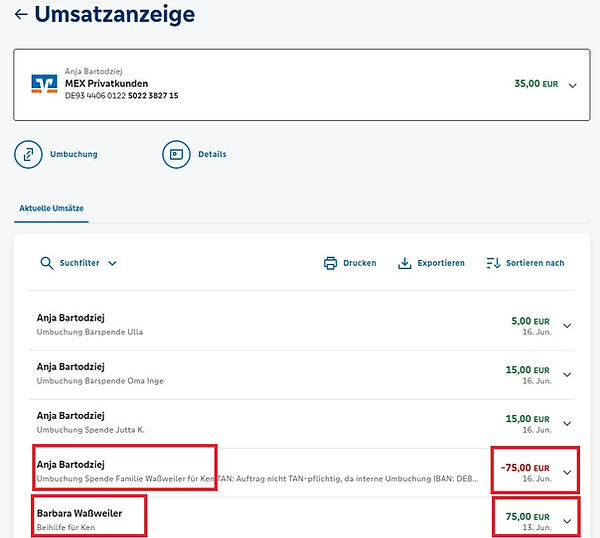Click the Suchfilter magnifier icon
The width and height of the screenshot is (600, 538).
pyautogui.click(x=46, y=263)
